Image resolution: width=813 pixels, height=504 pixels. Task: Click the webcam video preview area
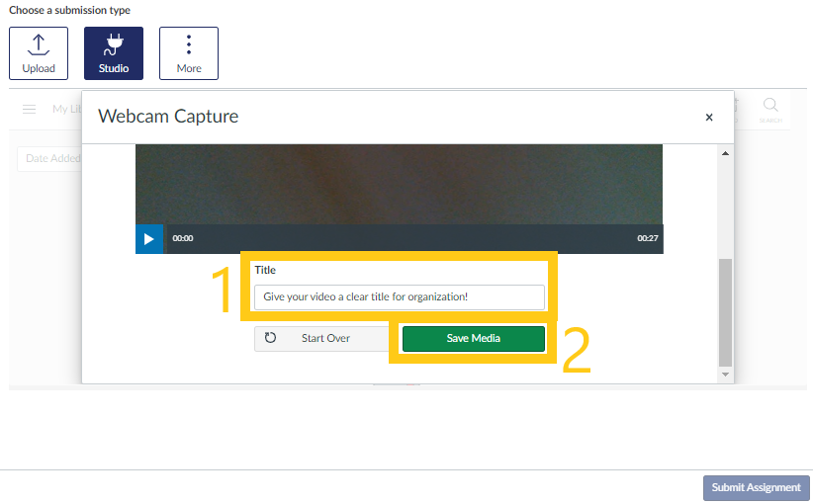[399, 184]
